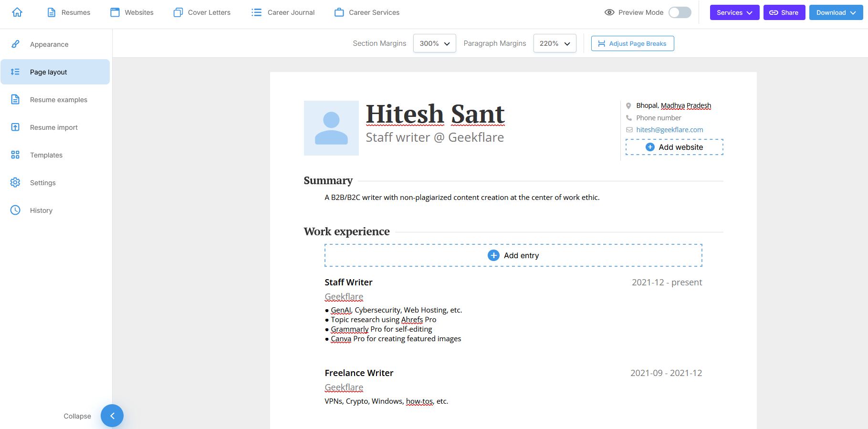
Task: Go to the home icon
Action: [17, 12]
